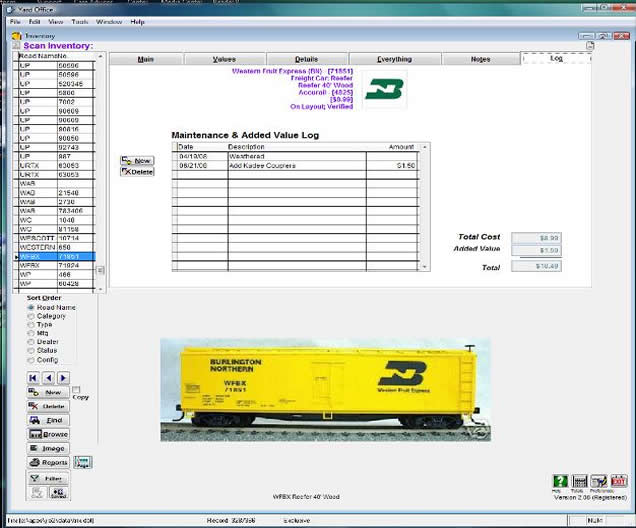Switch to the Notes tab
Image resolution: width=636 pixels, height=528 pixels.
[x=481, y=59]
